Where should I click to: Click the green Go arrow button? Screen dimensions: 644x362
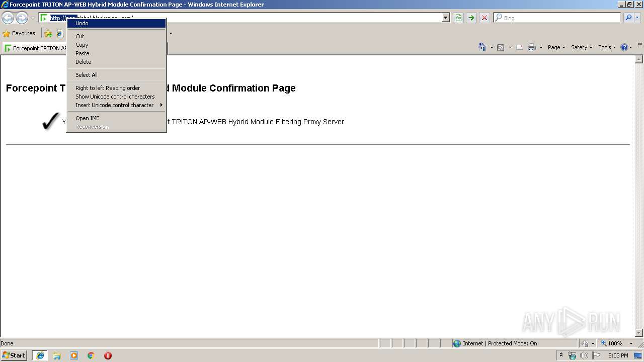pyautogui.click(x=471, y=18)
